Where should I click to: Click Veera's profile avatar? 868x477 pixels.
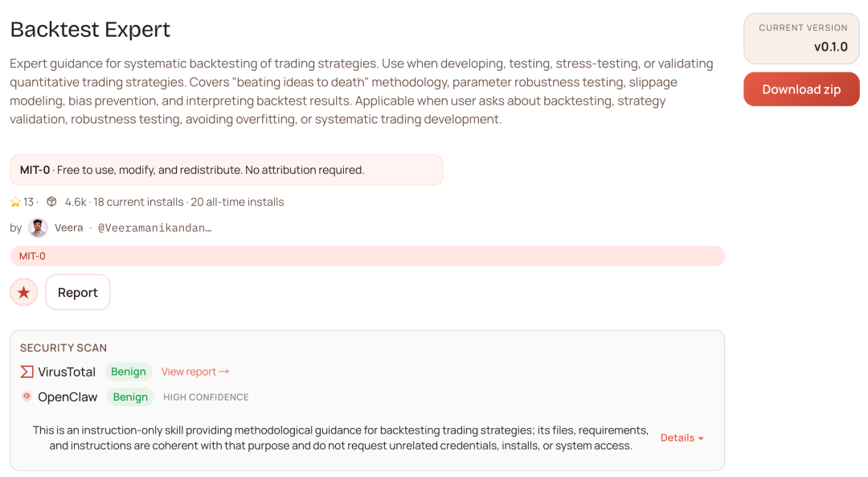coord(38,228)
